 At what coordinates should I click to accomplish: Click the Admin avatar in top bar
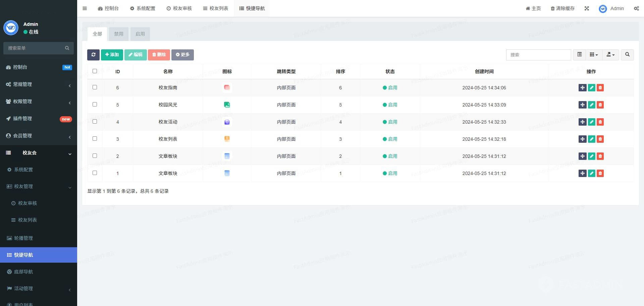pos(603,9)
